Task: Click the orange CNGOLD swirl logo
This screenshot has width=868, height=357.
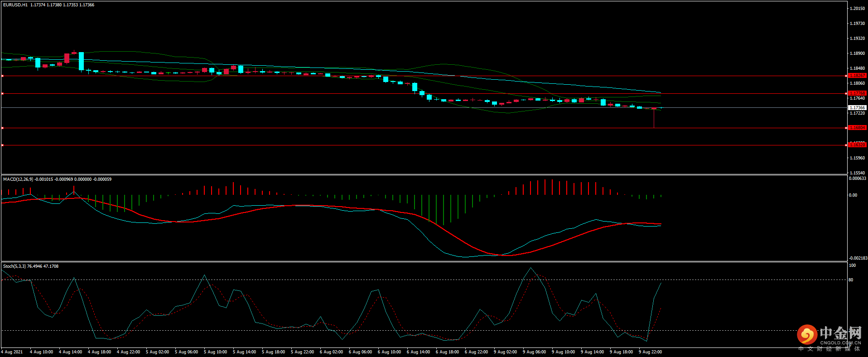Action: 807,335
